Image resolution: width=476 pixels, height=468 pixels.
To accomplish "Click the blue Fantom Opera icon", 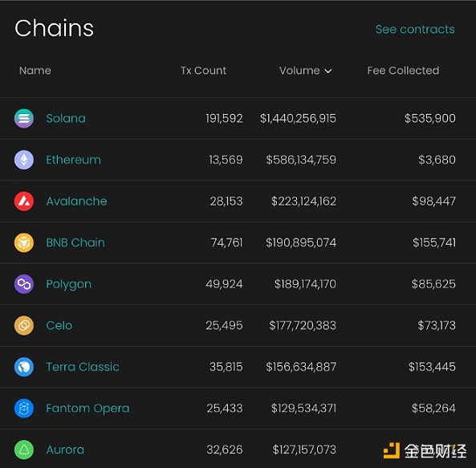I will (x=24, y=409).
